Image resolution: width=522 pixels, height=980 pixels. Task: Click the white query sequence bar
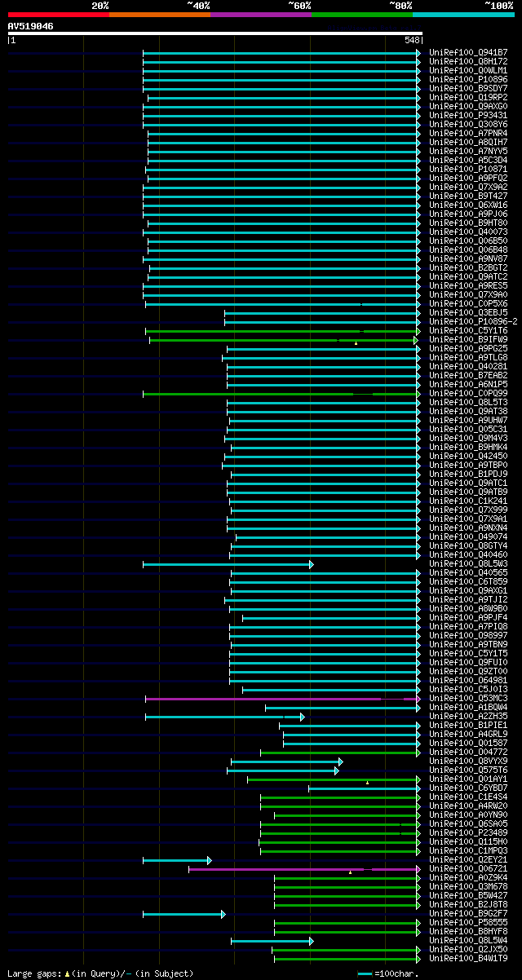click(x=215, y=33)
